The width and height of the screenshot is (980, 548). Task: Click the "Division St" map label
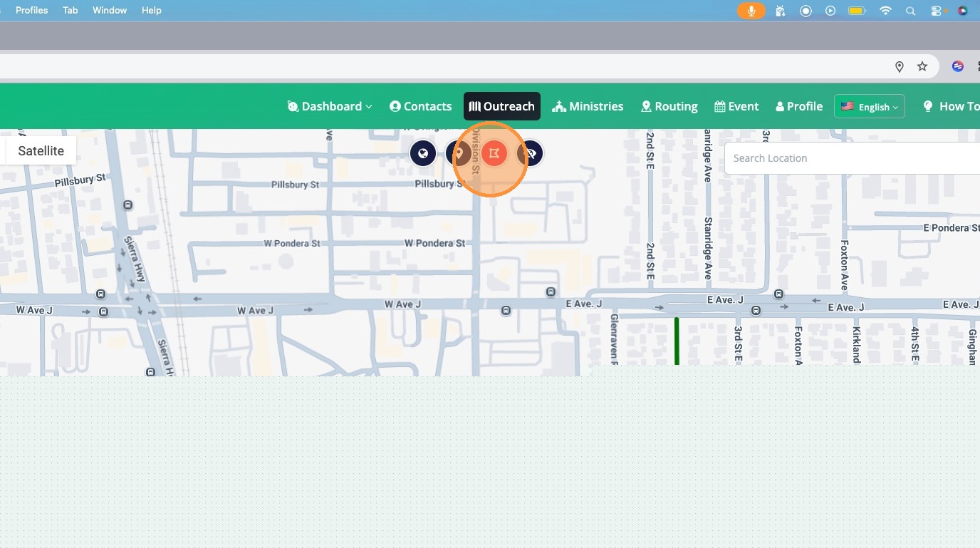(476, 152)
